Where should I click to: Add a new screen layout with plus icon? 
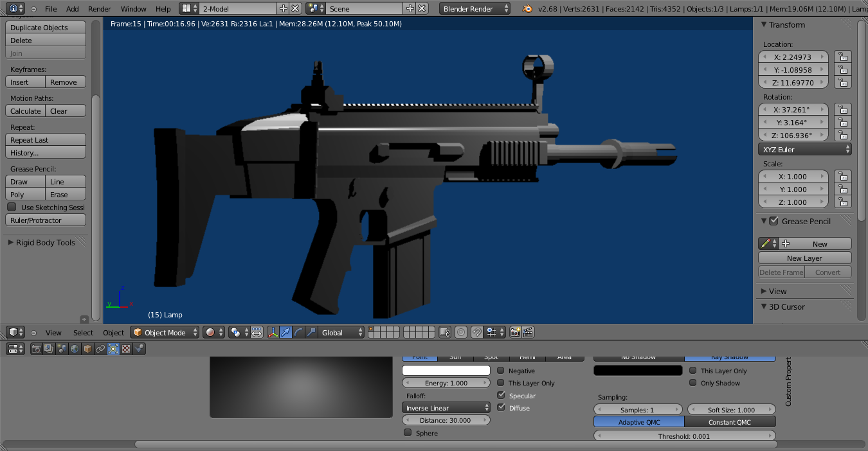pos(284,8)
